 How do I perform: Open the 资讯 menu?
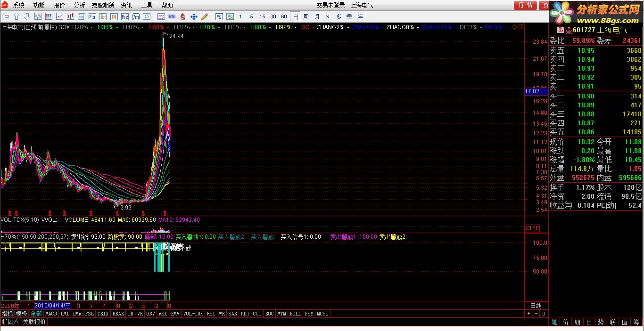point(126,5)
